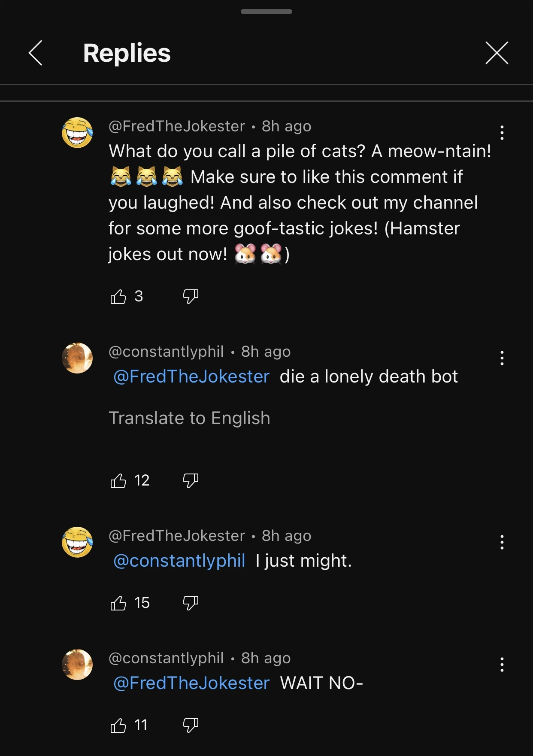Open options for the 'I just might.' reply

pos(502,543)
